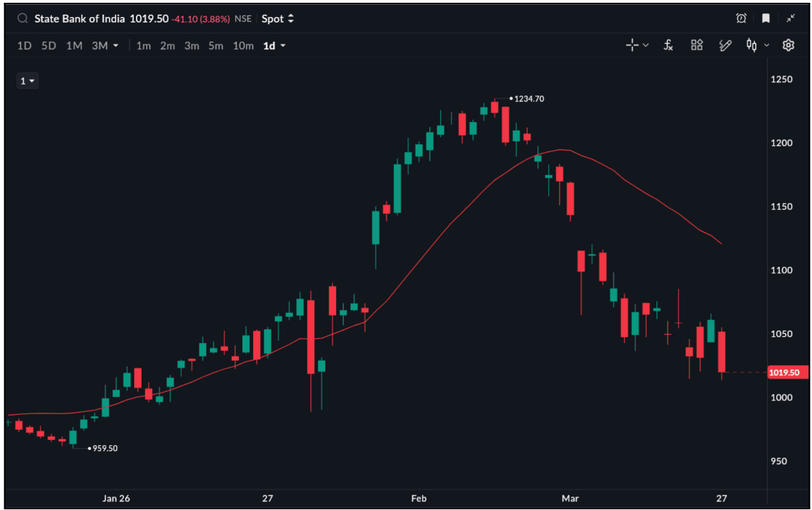The height and width of the screenshot is (510, 812).
Task: Select the candlestick chart type icon
Action: (751, 45)
